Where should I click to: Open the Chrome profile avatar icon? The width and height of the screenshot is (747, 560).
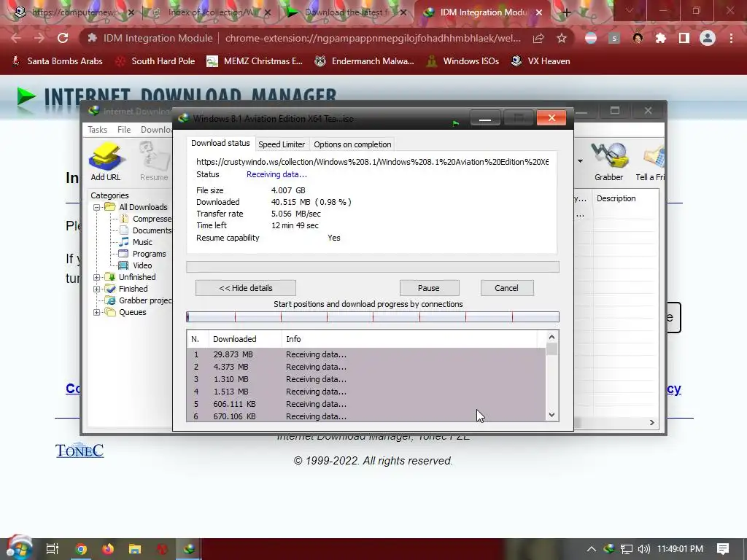708,38
